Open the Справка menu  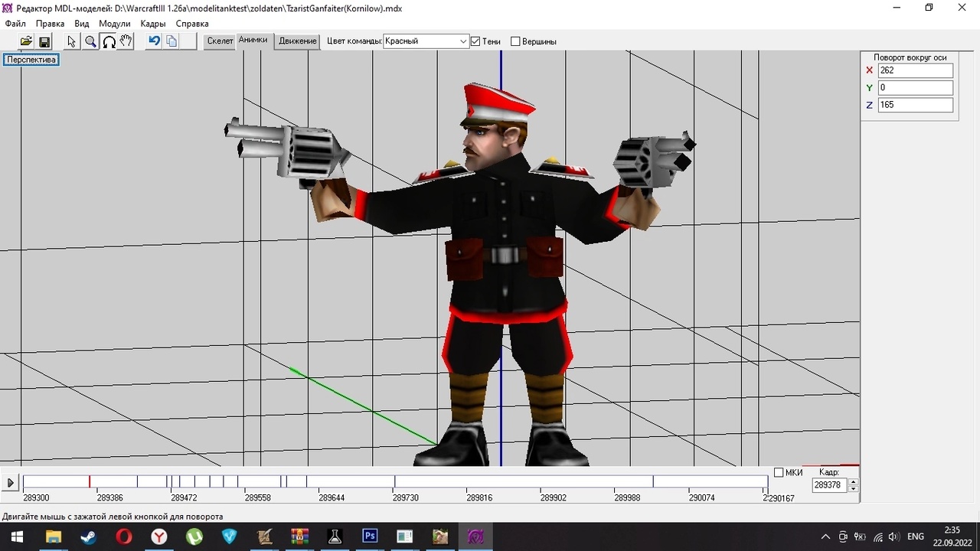(x=192, y=24)
